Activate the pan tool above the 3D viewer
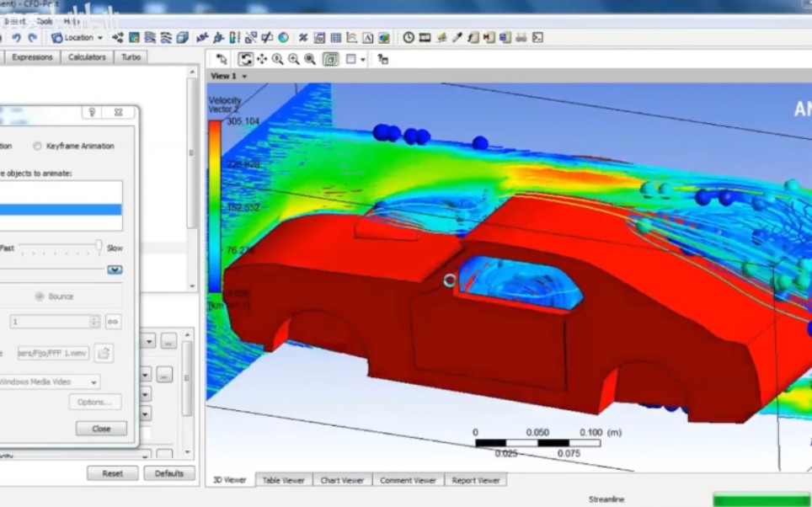Screen dimensions: 812x507 262,59
